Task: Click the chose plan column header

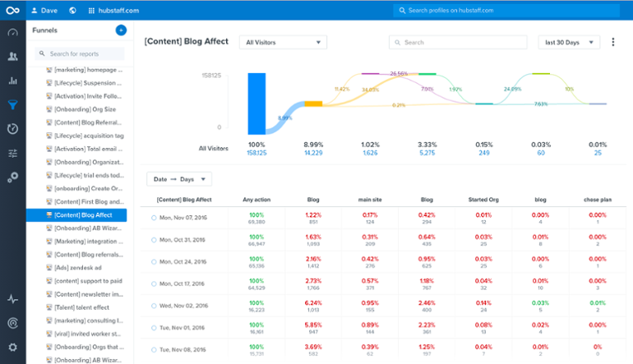Action: [x=598, y=200]
